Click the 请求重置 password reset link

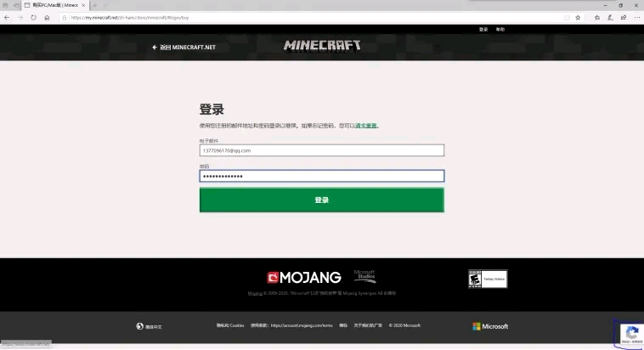tap(366, 126)
